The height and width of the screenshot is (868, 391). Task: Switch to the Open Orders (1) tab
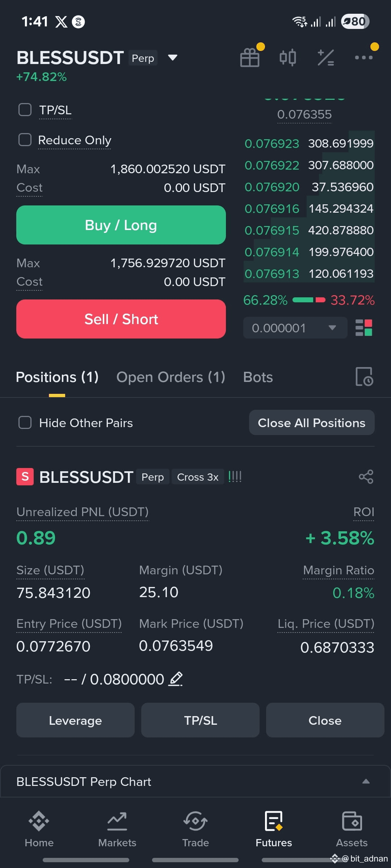click(x=171, y=377)
